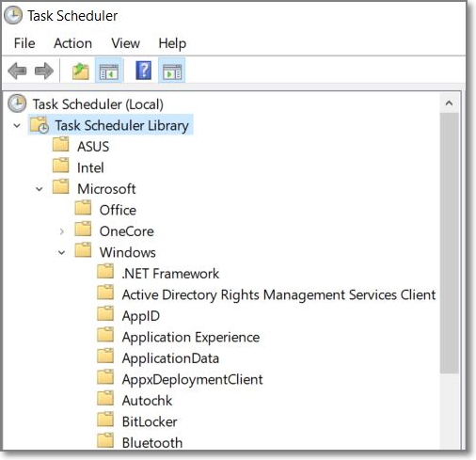Screen dimensions: 476x460
Task: Click the Back arrow toolbar icon
Action: 17,71
